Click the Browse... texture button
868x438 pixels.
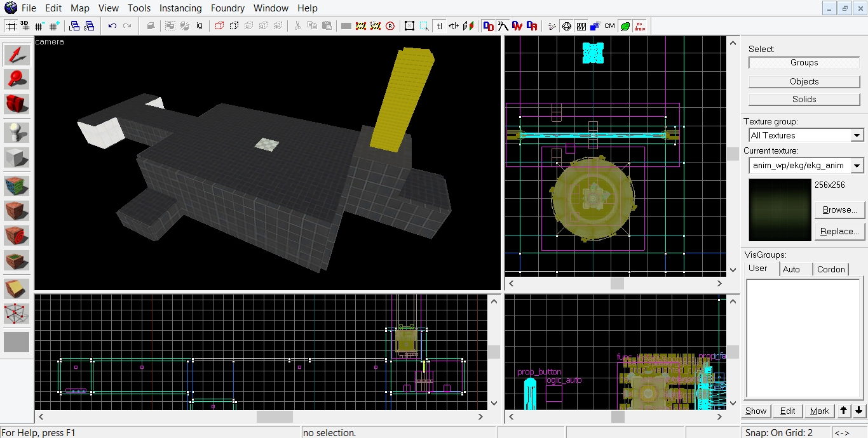click(x=839, y=209)
